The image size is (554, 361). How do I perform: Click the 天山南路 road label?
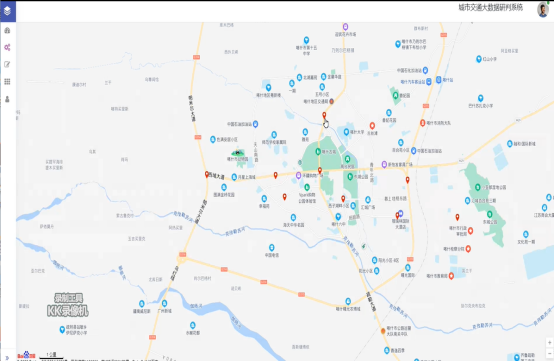pyautogui.click(x=256, y=152)
